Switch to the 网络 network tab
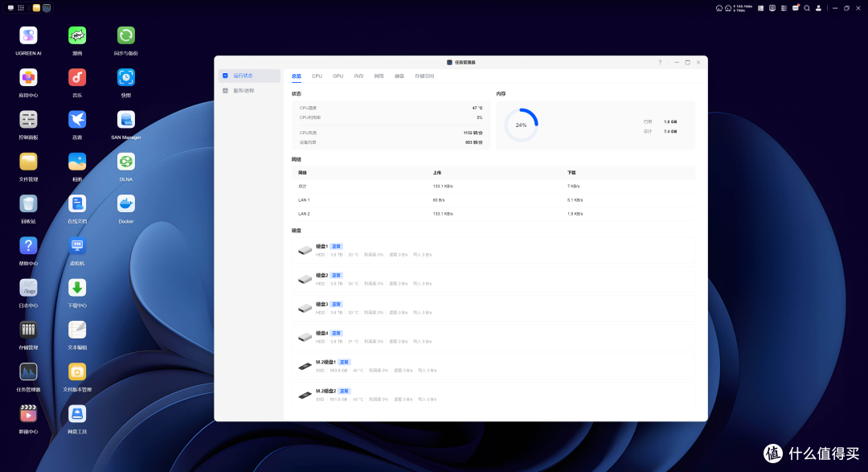 [x=379, y=76]
